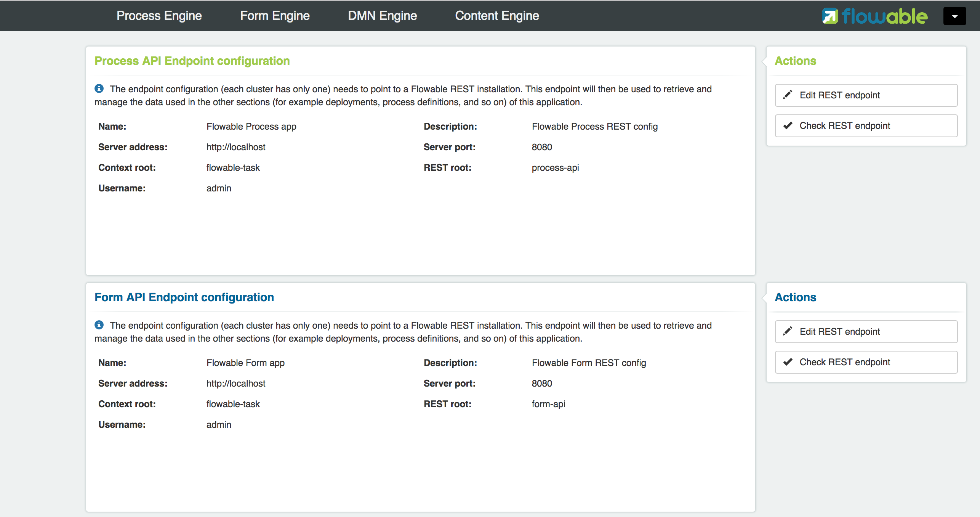Click Edit REST endpoint for the Form API
Image resolution: width=980 pixels, height=517 pixels.
point(866,331)
